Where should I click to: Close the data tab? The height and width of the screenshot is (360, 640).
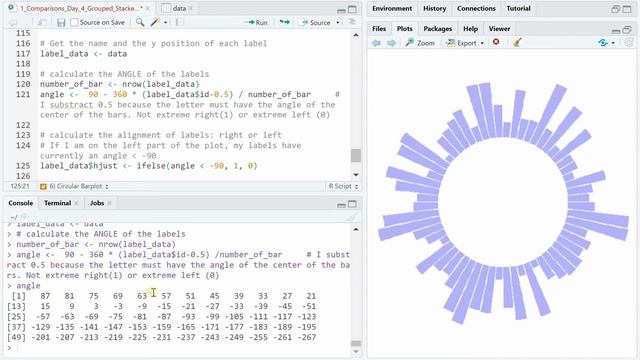tap(191, 8)
